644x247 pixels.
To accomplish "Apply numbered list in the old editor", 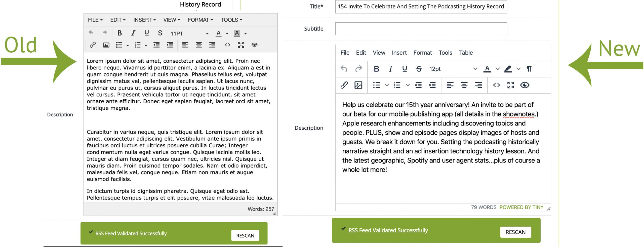I will coord(137,45).
